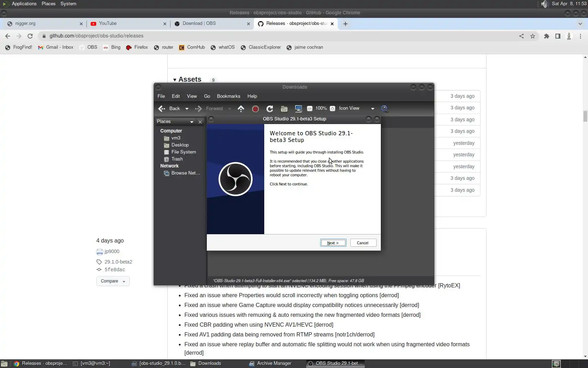Image resolution: width=588 pixels, height=368 pixels.
Task: Go up one folder level in Downloads
Action: click(x=241, y=109)
